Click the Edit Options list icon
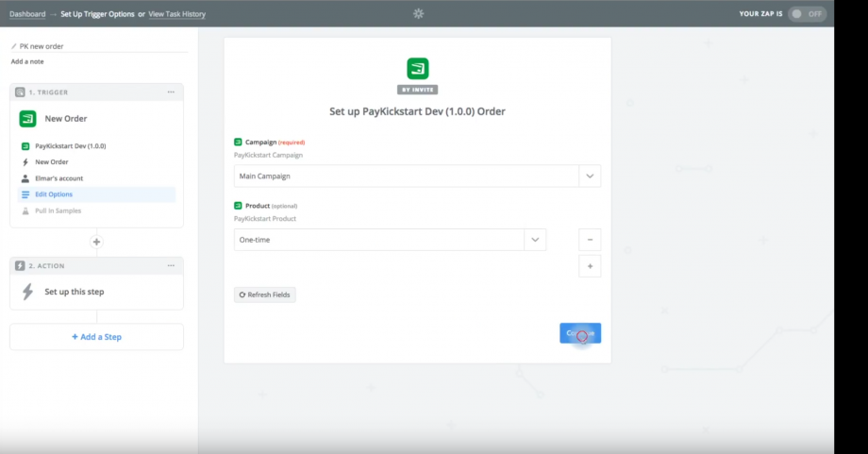Image resolution: width=868 pixels, height=454 pixels. (x=25, y=194)
